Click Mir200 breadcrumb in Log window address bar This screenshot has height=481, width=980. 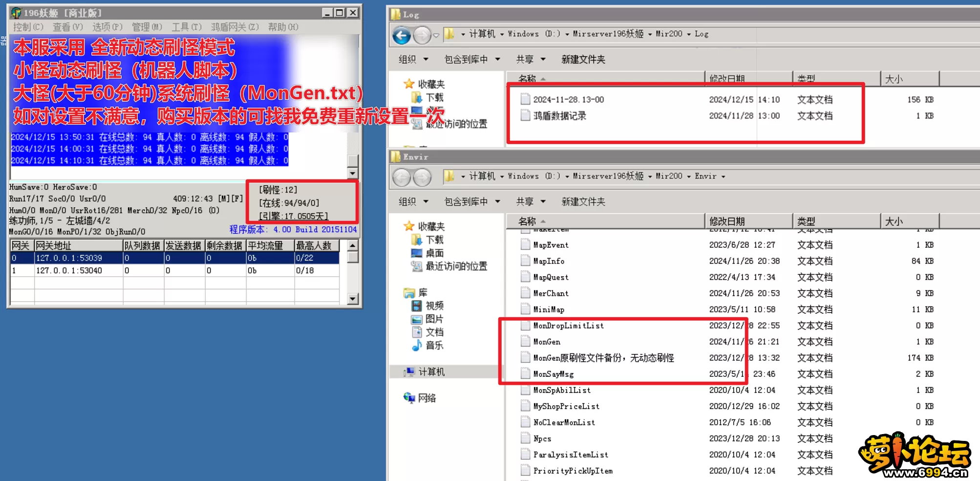669,34
